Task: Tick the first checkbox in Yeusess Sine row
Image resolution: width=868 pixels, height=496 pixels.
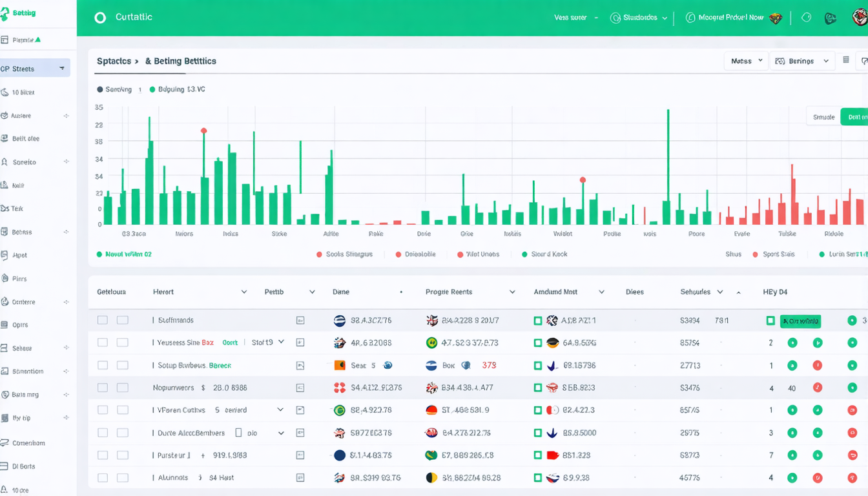Action: (102, 343)
